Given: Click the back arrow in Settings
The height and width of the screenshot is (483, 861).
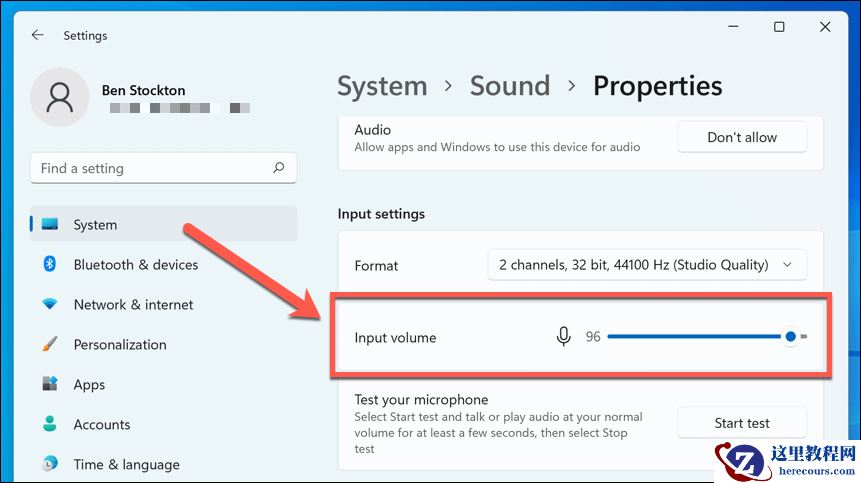Looking at the screenshot, I should click(x=37, y=35).
